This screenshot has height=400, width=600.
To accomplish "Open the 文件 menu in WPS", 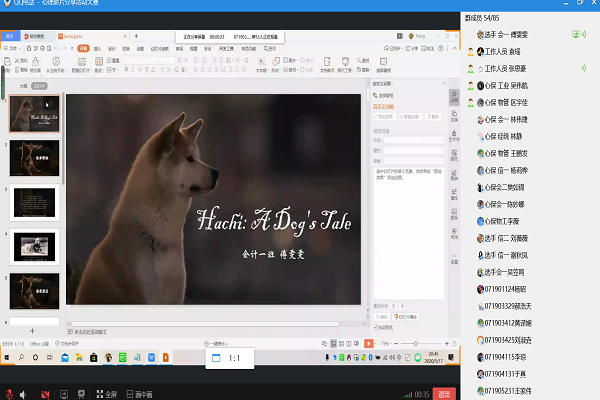I will pyautogui.click(x=11, y=49).
